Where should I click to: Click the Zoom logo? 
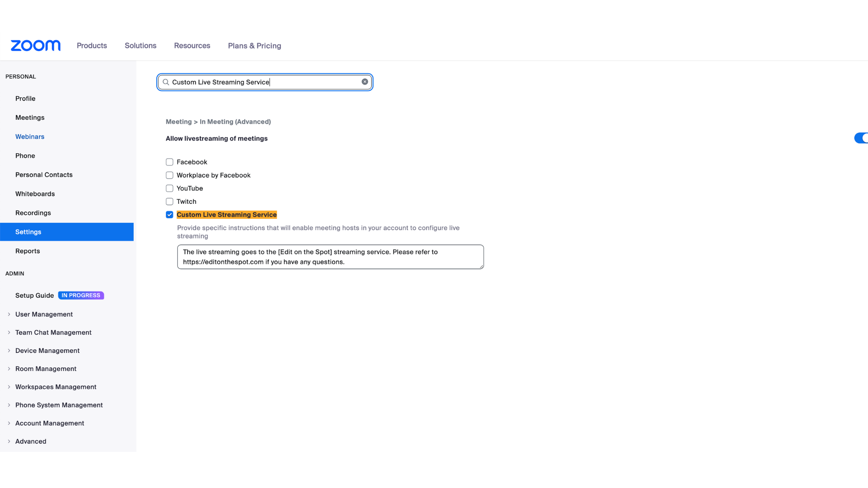point(35,46)
